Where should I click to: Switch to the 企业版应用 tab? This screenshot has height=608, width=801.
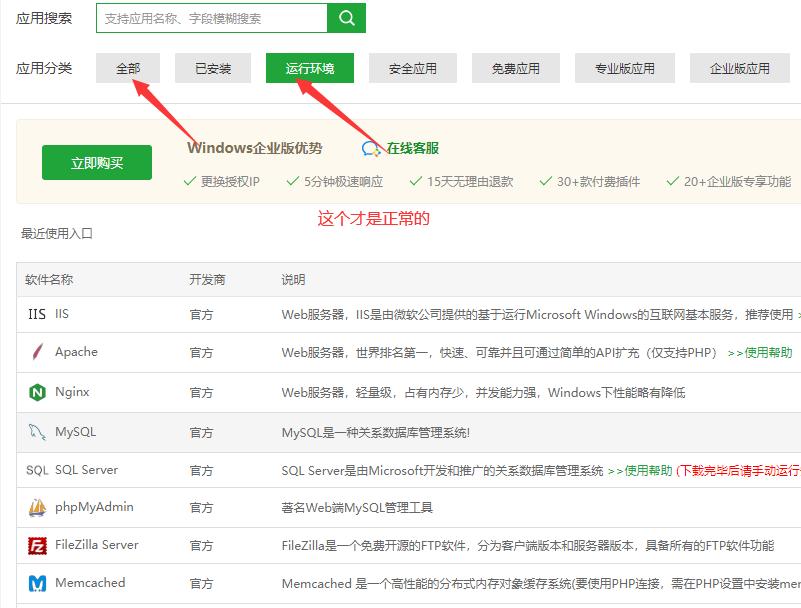tap(740, 68)
